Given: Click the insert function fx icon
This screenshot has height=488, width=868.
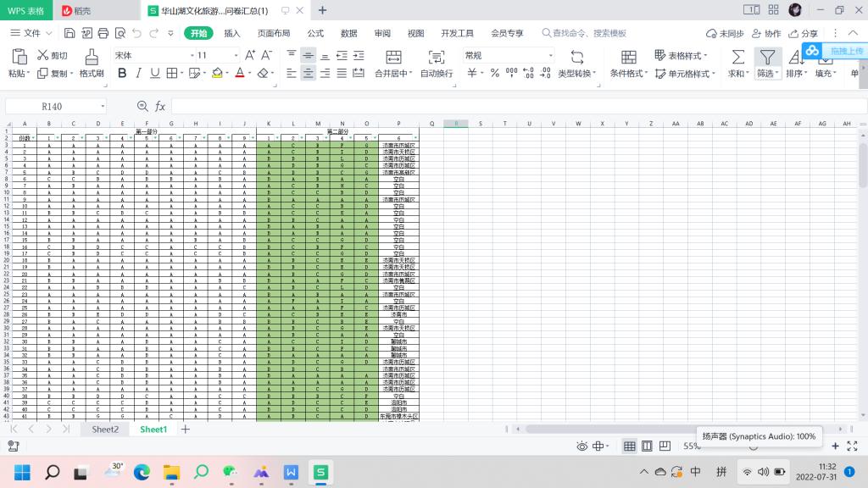Looking at the screenshot, I should pos(160,107).
